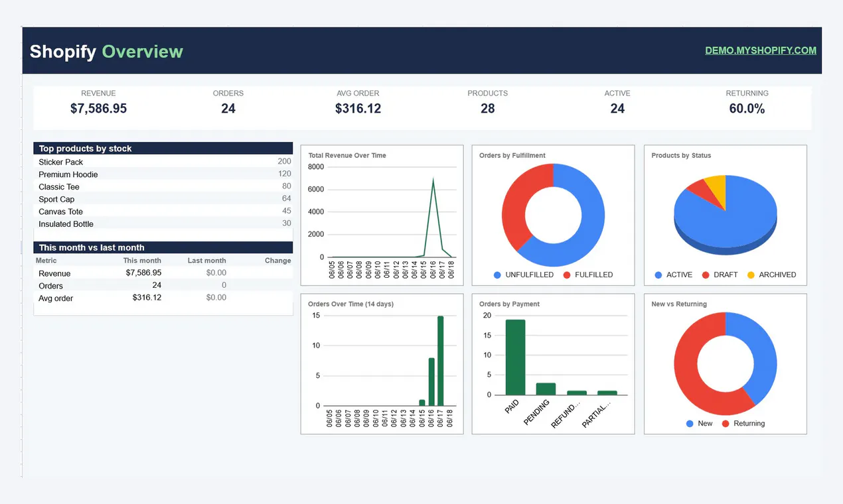Select the REVENUE $7,586.95 headline value

(x=98, y=108)
